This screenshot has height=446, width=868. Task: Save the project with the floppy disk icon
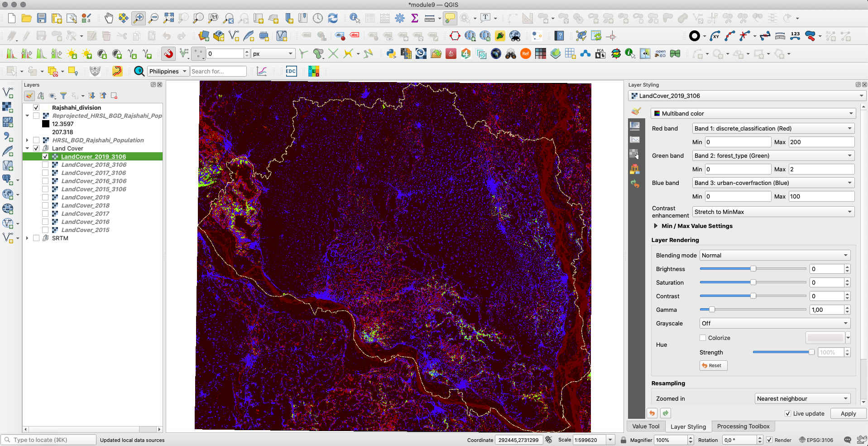click(42, 18)
